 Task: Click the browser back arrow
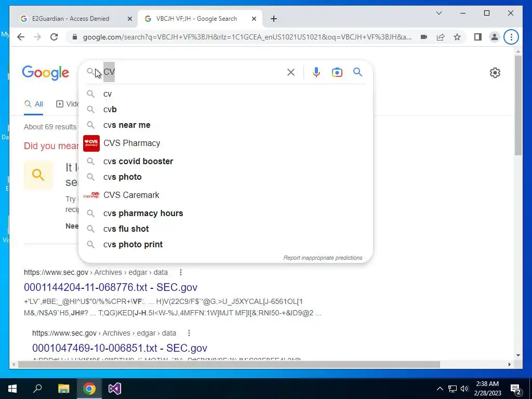(x=21, y=37)
